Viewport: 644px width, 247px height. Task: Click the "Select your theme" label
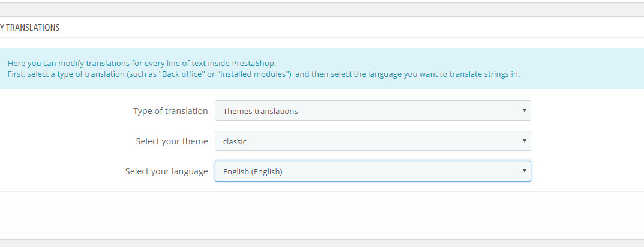pos(172,141)
